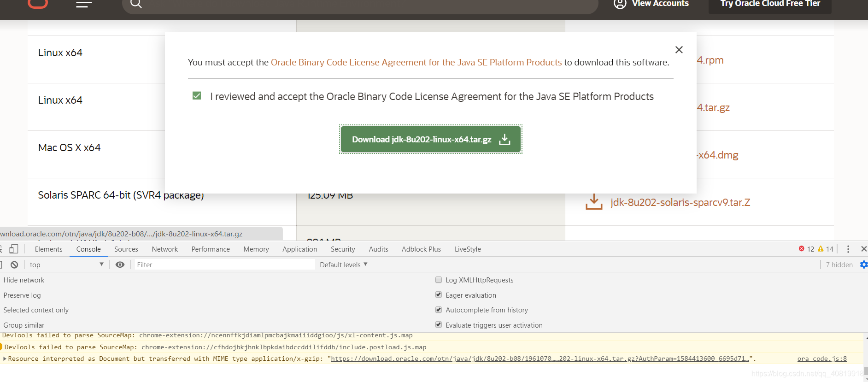Viewport: 868px width, 382px height.
Task: Switch to the Application tab
Action: tap(300, 249)
